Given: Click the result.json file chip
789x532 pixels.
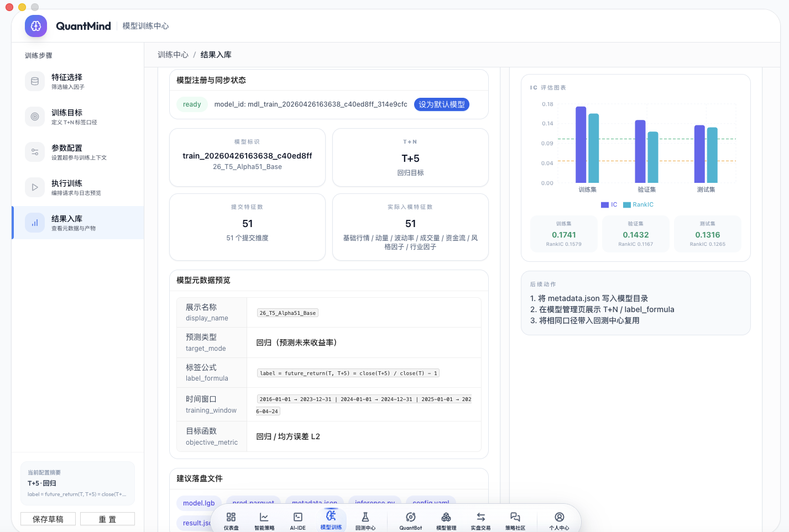Looking at the screenshot, I should pos(197,523).
